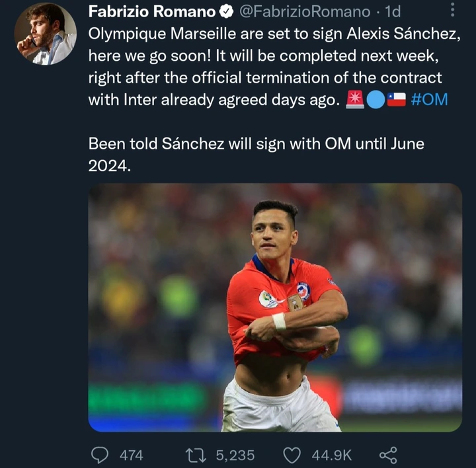This screenshot has height=468, width=476.
Task: Share the tweet via share icon
Action: coord(388,455)
